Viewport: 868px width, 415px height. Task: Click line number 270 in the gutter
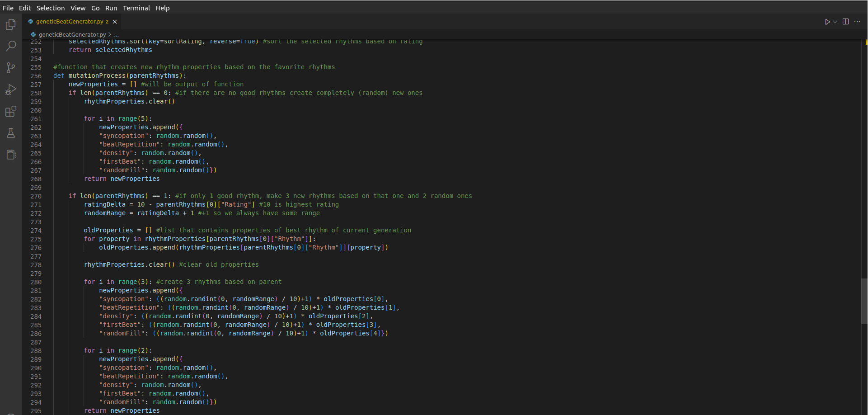coord(36,196)
